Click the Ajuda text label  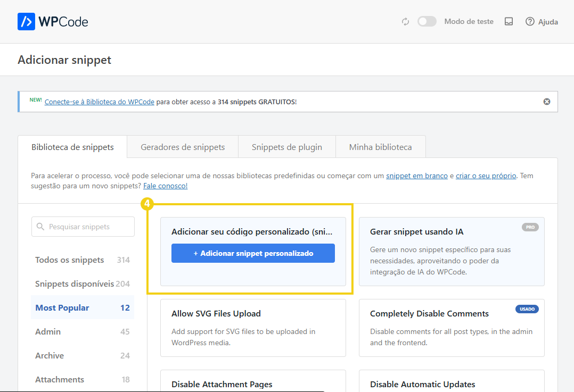(548, 22)
